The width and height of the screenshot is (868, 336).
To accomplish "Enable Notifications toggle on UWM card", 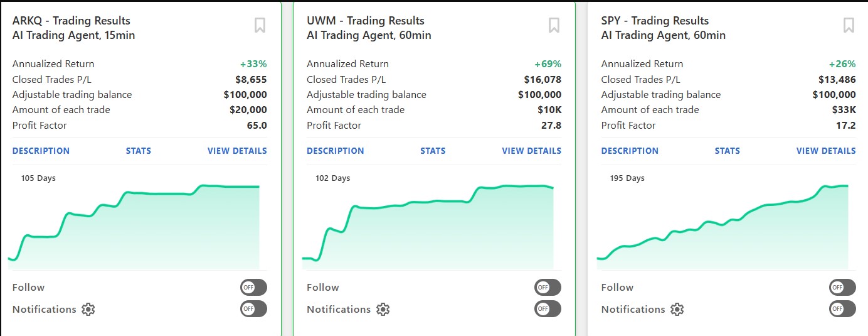I will pos(548,309).
